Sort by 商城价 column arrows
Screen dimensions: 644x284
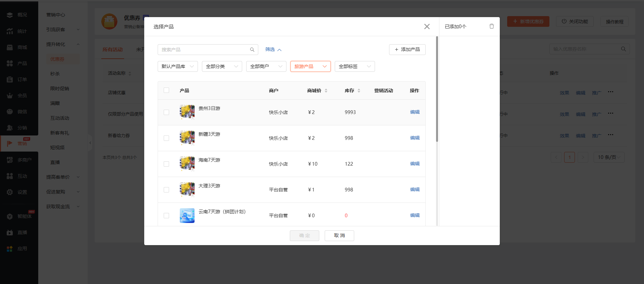coord(326,91)
